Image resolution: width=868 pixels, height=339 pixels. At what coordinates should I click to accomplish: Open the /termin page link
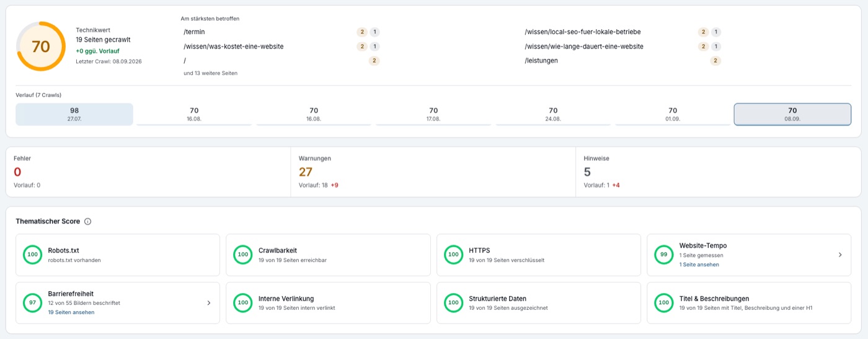click(194, 32)
